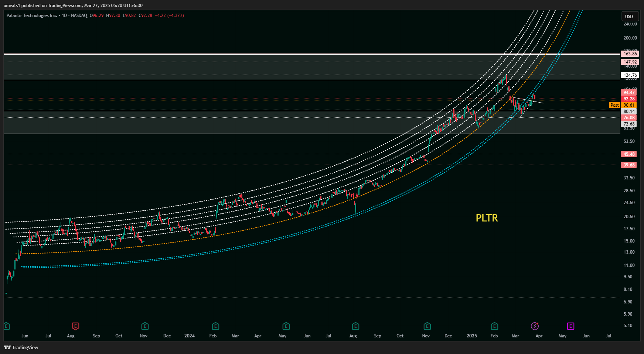
Task: Click the 5.10 tick on price axis
Action: [628, 326]
